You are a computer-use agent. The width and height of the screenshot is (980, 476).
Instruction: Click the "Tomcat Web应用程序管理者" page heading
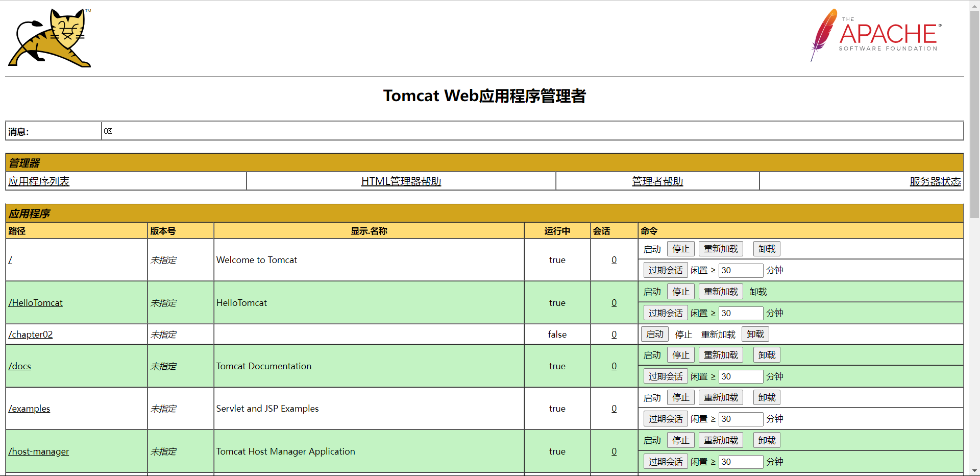pyautogui.click(x=484, y=96)
